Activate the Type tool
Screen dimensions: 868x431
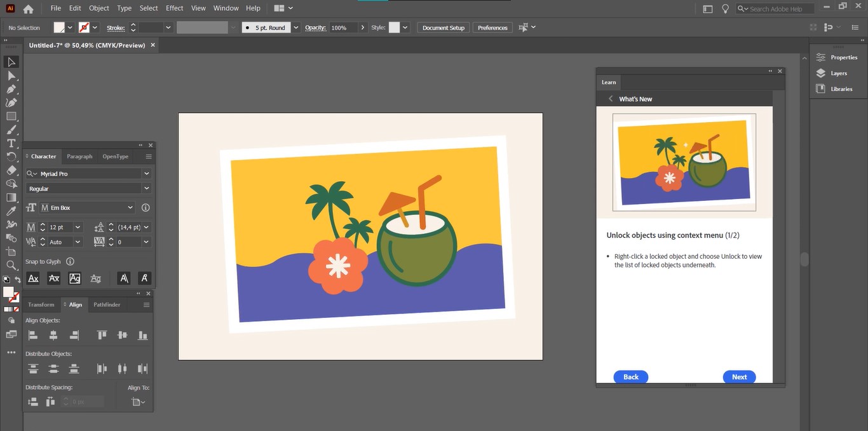11,143
